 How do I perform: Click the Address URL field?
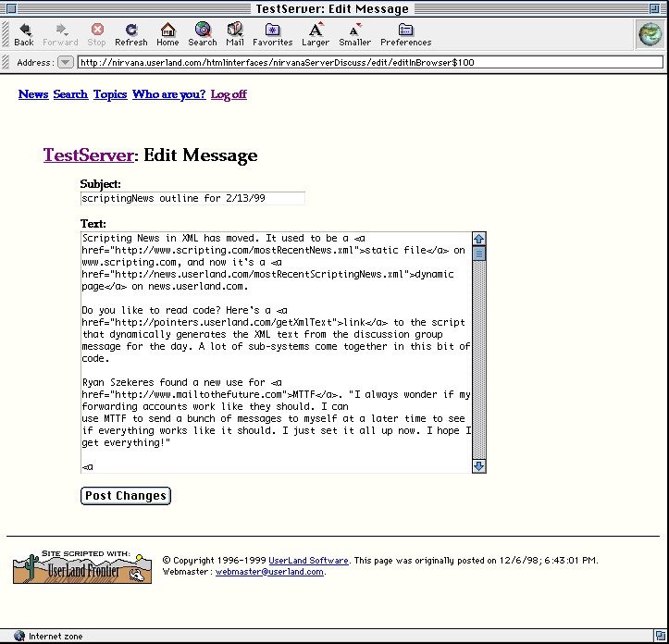(370, 63)
